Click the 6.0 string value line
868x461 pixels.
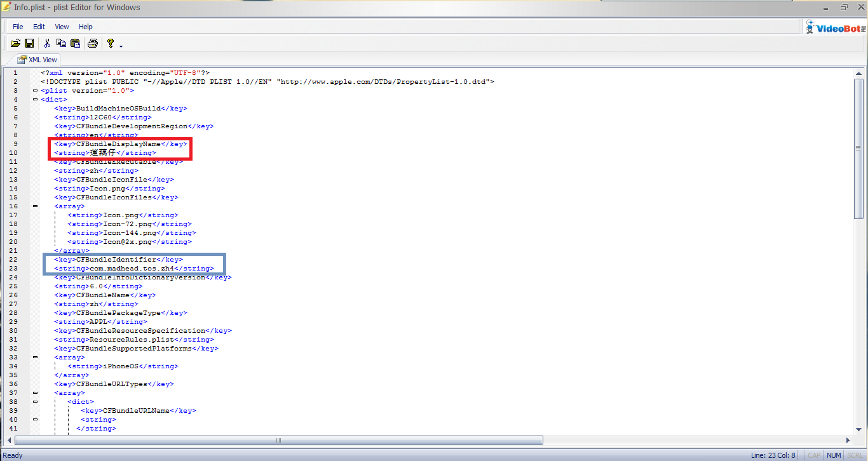click(x=98, y=286)
